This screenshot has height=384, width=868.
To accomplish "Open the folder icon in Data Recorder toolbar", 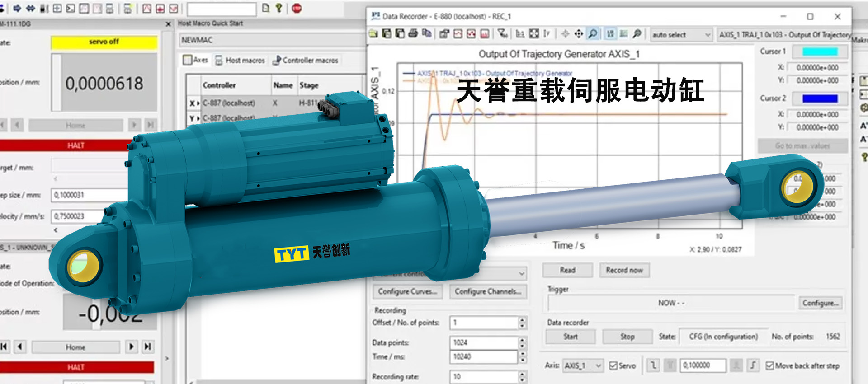I will click(373, 34).
